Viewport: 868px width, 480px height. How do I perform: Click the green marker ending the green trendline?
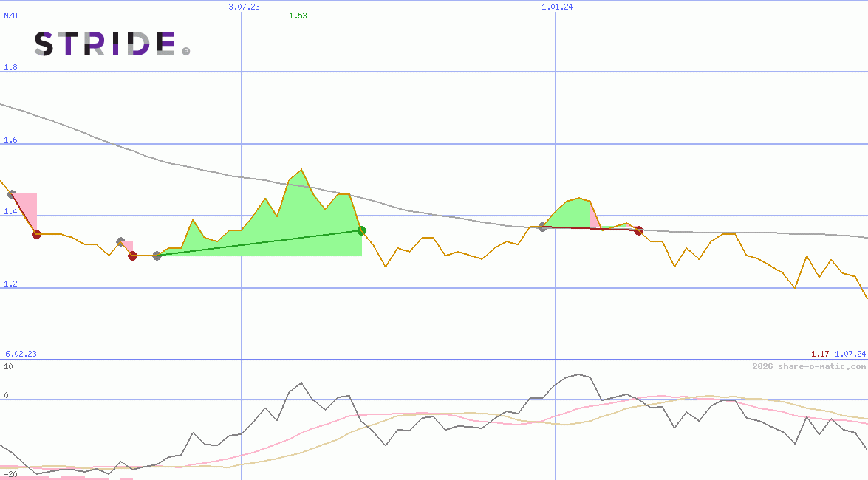(361, 230)
